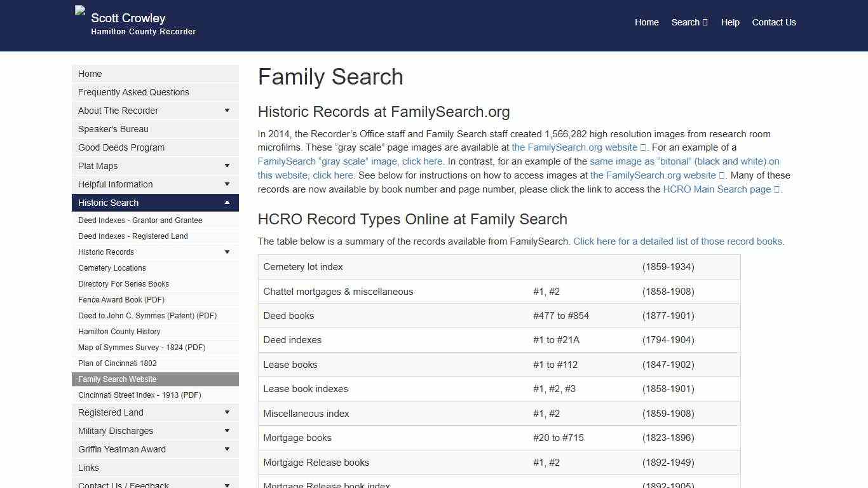
Task: Click the detailed list of record books link
Action: point(677,241)
